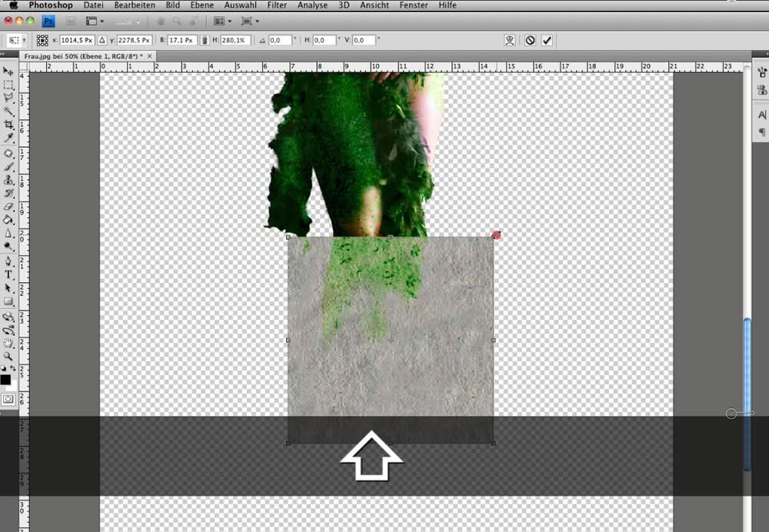The height and width of the screenshot is (532, 769).
Task: Select the Type tool
Action: pos(8,274)
